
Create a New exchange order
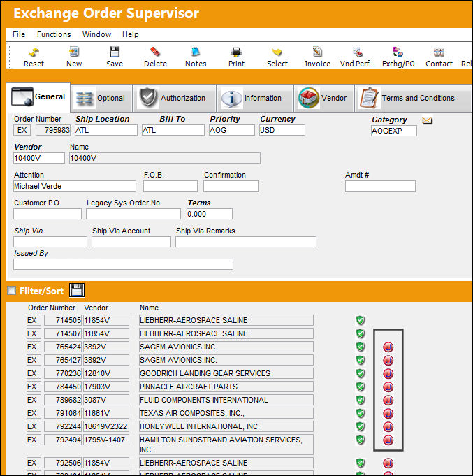pyautogui.click(x=74, y=57)
